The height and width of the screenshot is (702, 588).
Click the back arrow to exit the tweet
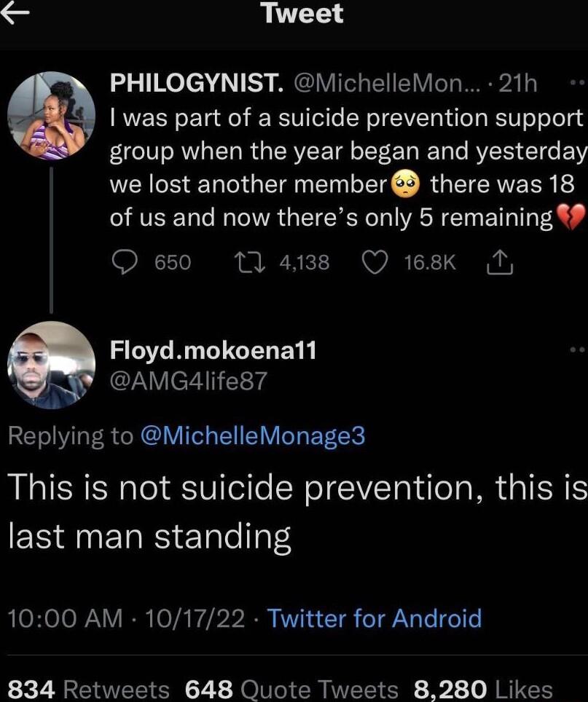point(16,14)
